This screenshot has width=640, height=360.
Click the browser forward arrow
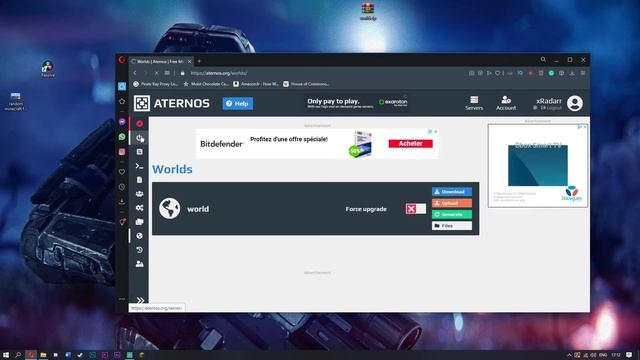click(145, 73)
